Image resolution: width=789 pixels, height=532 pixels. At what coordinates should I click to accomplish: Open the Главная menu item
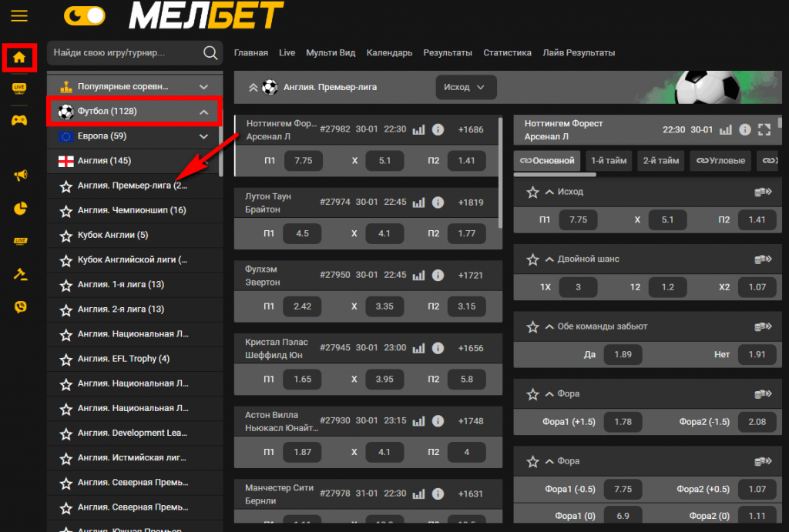coord(250,53)
